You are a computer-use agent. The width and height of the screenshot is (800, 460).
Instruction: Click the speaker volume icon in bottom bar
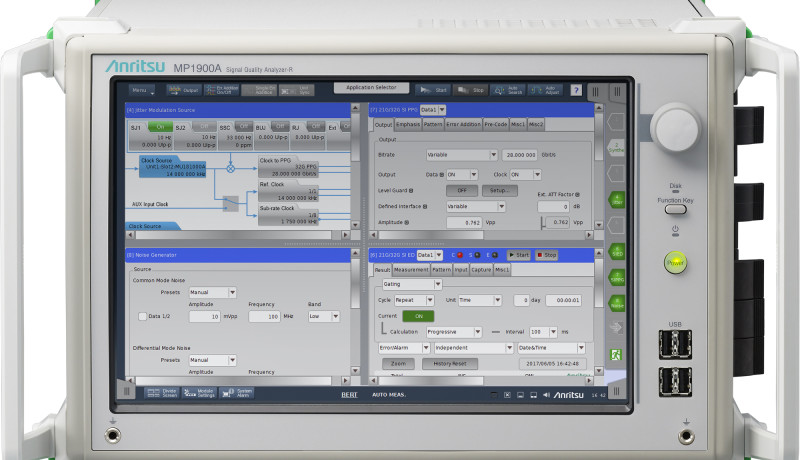[x=546, y=395]
